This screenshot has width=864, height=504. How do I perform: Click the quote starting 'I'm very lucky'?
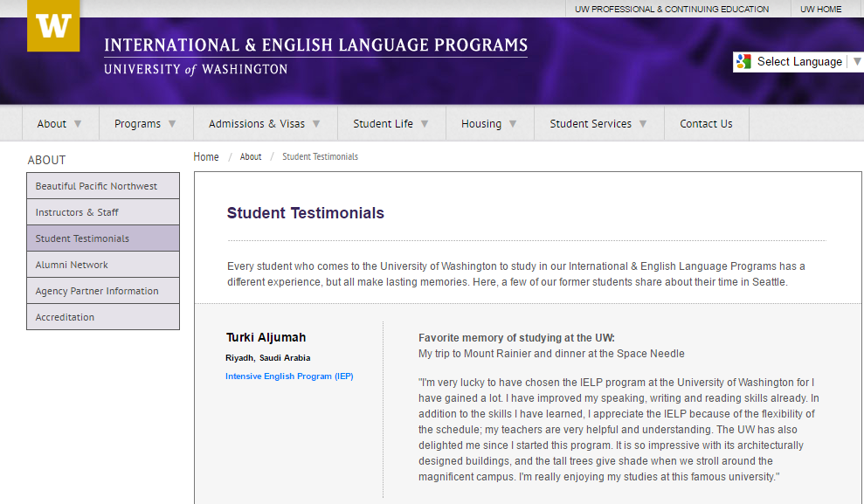click(619, 430)
